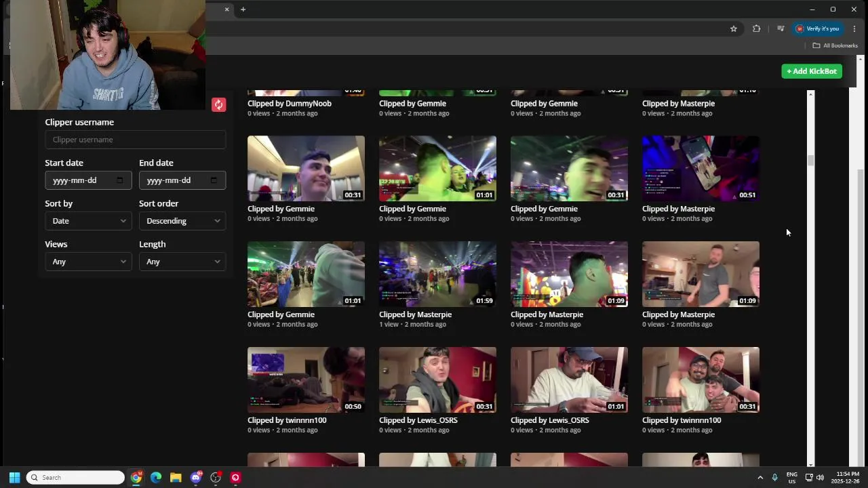
Task: Click into the End date field
Action: (182, 180)
